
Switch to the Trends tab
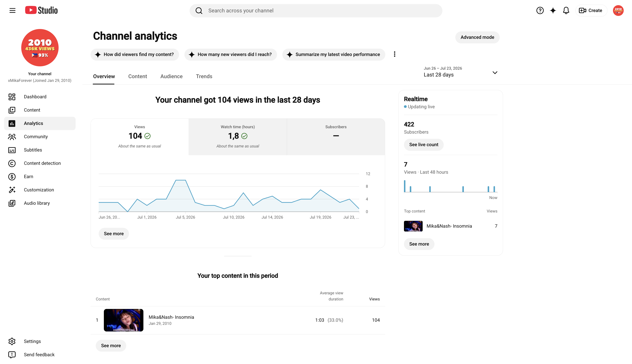[204, 76]
